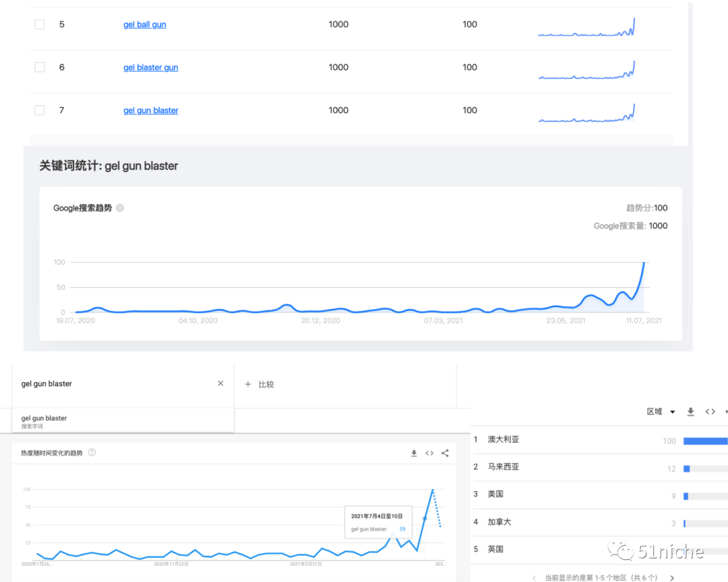Click the sparkline trend for gel ball gun

point(586,27)
